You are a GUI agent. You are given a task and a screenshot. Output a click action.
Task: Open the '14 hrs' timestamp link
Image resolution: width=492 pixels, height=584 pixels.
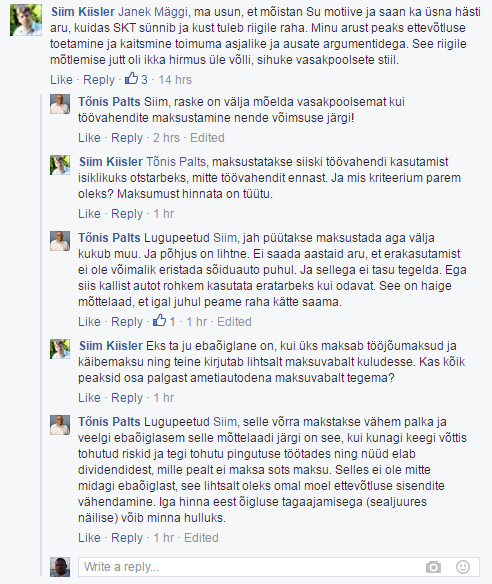(175, 79)
